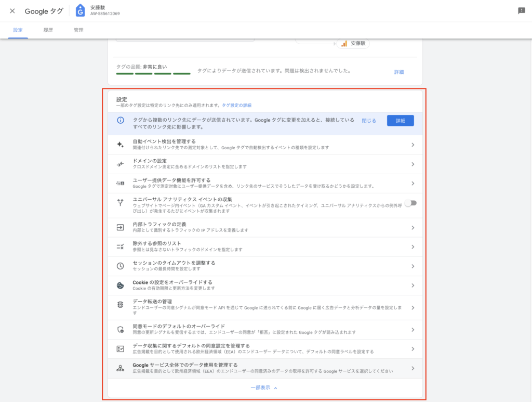Screen dimensions: 532x402
Task: Click the Cookie の有効期限と更新方法を変更します description
Action: pos(174,288)
